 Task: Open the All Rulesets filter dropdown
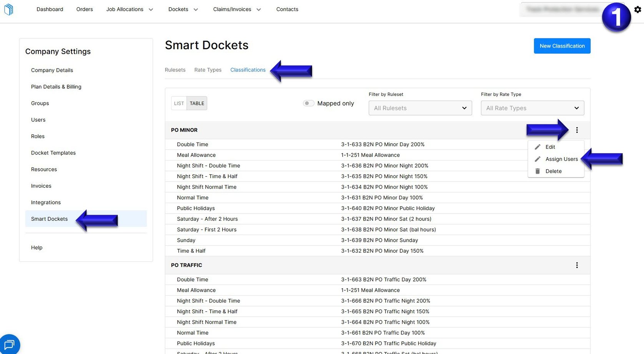pos(420,108)
